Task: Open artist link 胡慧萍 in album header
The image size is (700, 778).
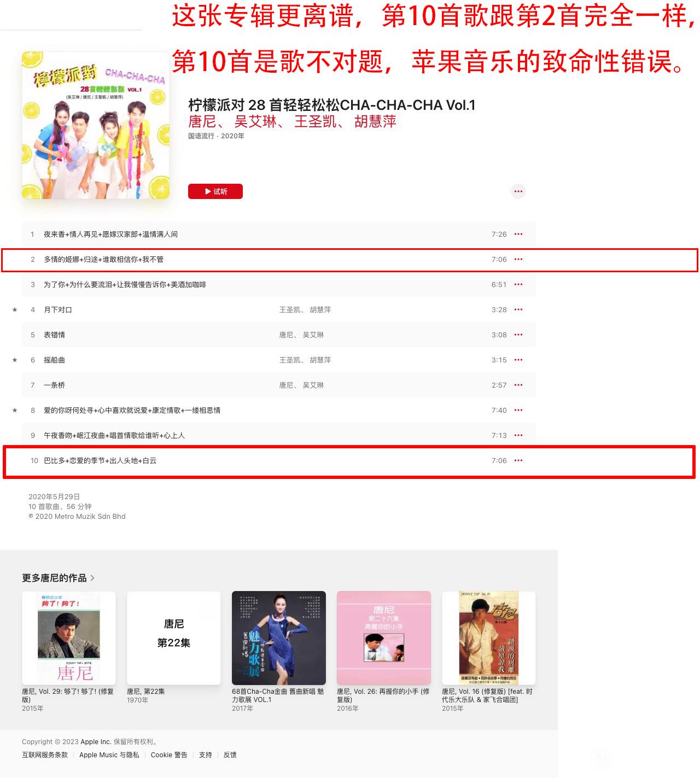Action: pos(375,121)
